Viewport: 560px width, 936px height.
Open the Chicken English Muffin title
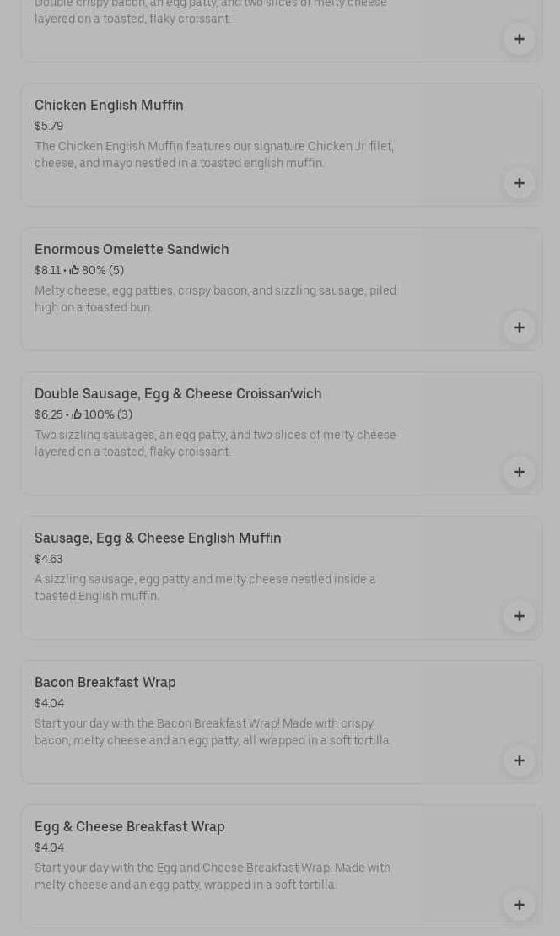pos(109,106)
